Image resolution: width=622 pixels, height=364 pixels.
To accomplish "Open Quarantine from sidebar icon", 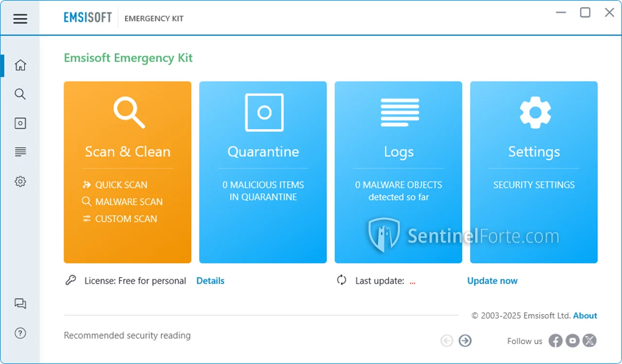I will tap(20, 123).
